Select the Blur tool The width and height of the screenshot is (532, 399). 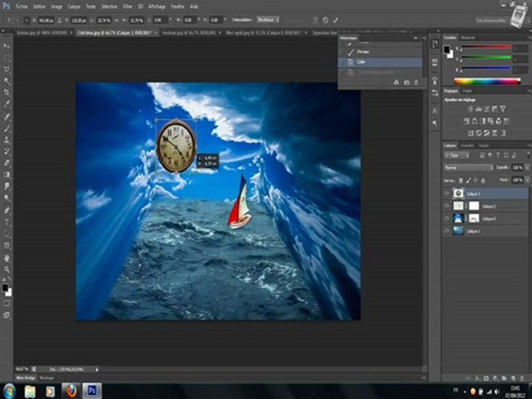coord(7,186)
